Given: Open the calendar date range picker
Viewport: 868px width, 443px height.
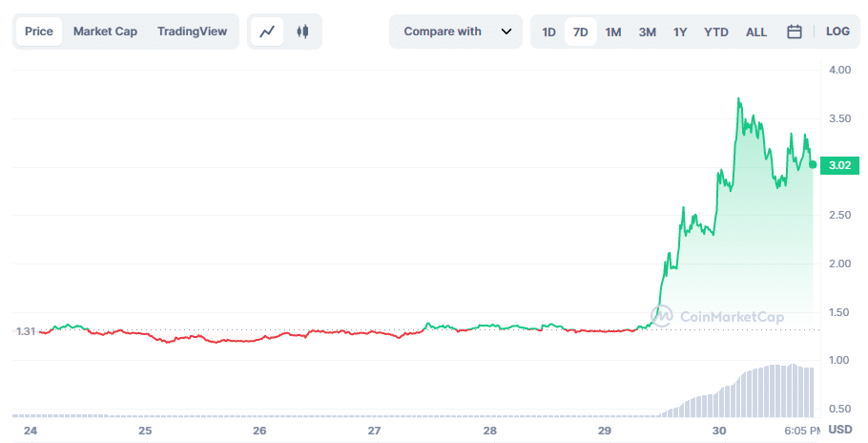Looking at the screenshot, I should (x=795, y=32).
